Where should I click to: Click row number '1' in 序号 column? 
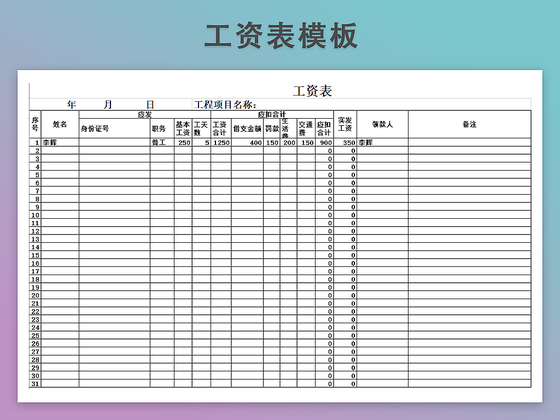[x=37, y=143]
